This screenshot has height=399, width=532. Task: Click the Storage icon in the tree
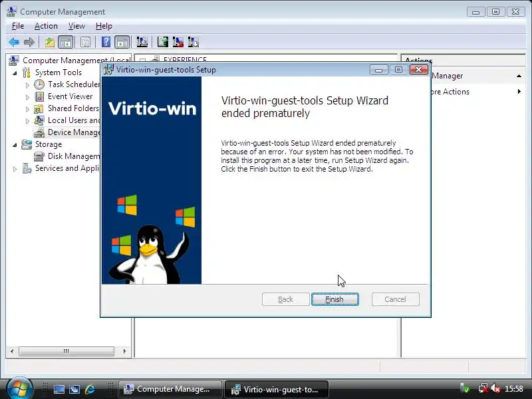(27, 144)
